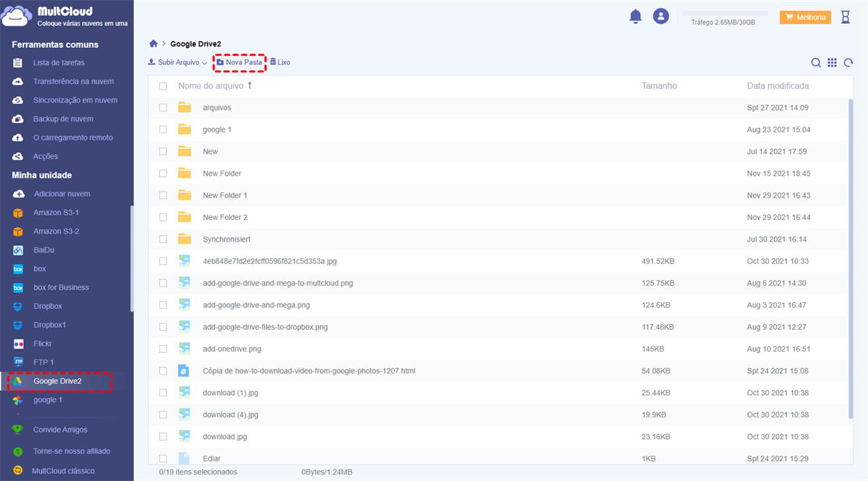Viewport: 868px width, 481px height.
Task: Open download (4).jpg file
Action: point(230,414)
